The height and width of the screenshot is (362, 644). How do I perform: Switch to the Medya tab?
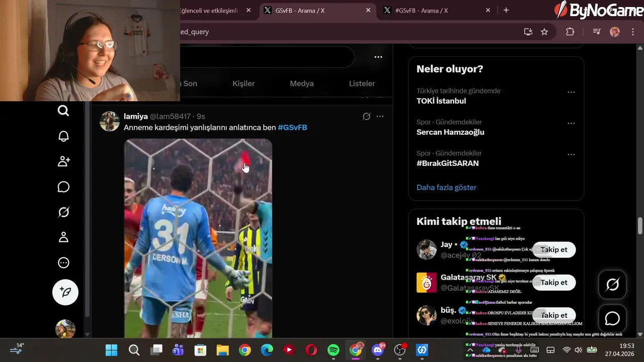coord(302,83)
